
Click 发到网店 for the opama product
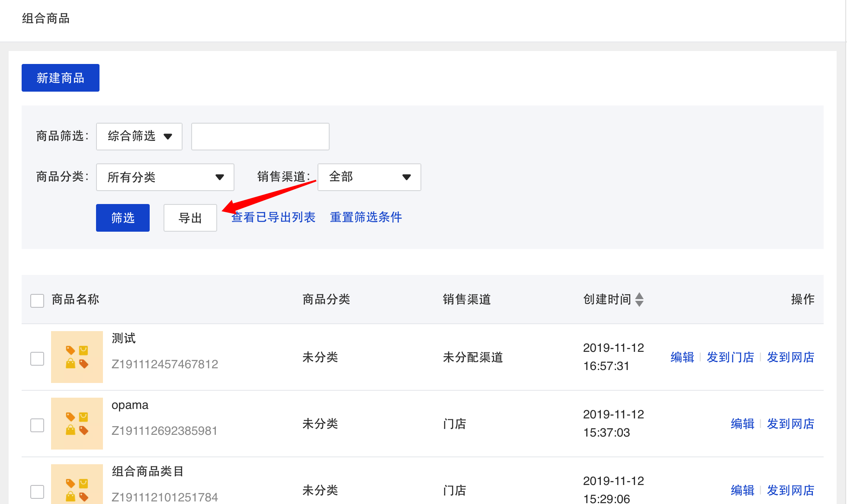tap(791, 424)
